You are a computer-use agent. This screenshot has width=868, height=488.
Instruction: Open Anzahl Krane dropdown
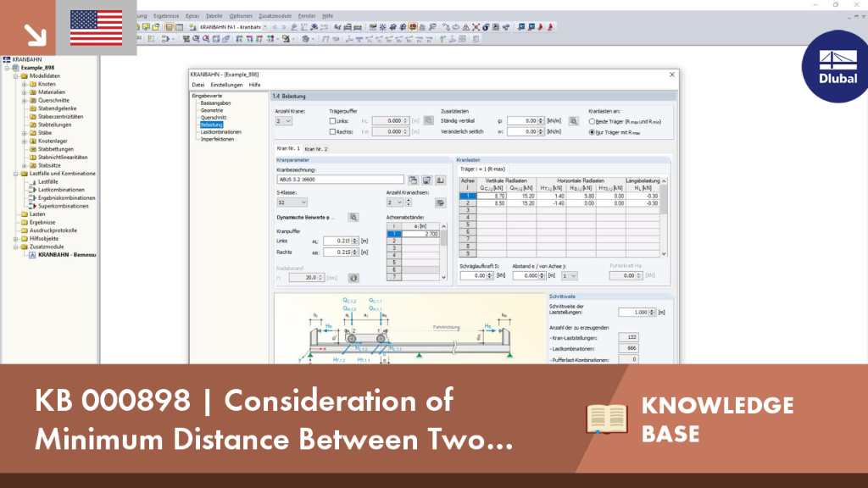[283, 120]
